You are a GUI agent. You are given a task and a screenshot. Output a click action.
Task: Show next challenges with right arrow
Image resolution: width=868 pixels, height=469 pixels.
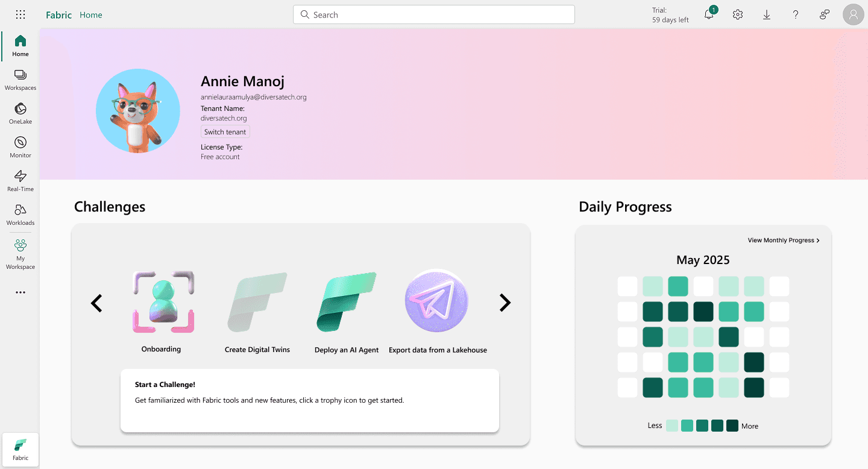[x=505, y=303]
